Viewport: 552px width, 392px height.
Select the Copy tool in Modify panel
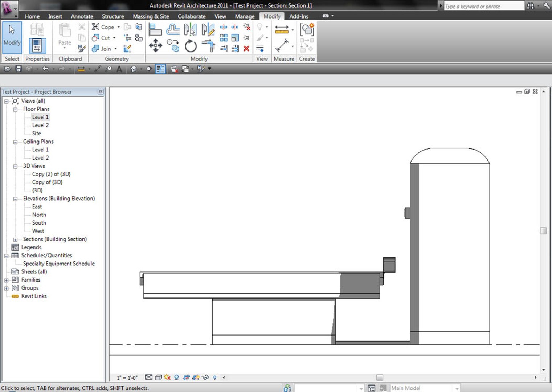(x=173, y=46)
